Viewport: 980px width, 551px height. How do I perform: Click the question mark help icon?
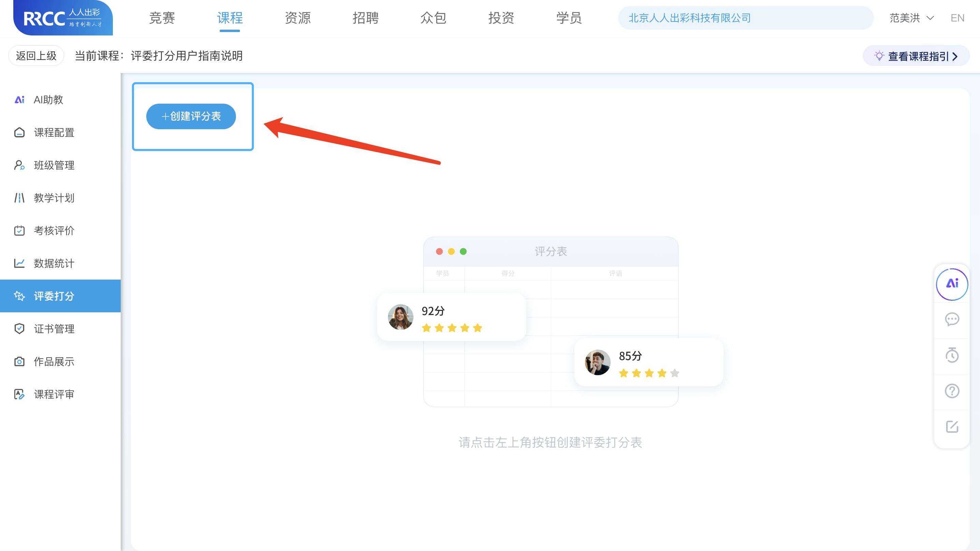952,391
